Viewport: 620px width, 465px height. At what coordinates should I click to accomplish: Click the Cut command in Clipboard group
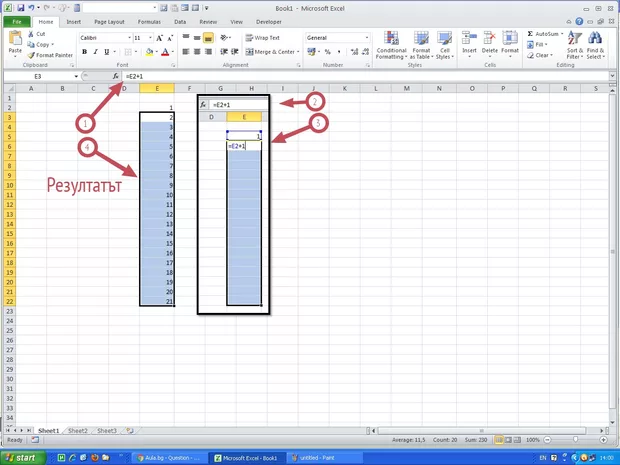point(41,34)
